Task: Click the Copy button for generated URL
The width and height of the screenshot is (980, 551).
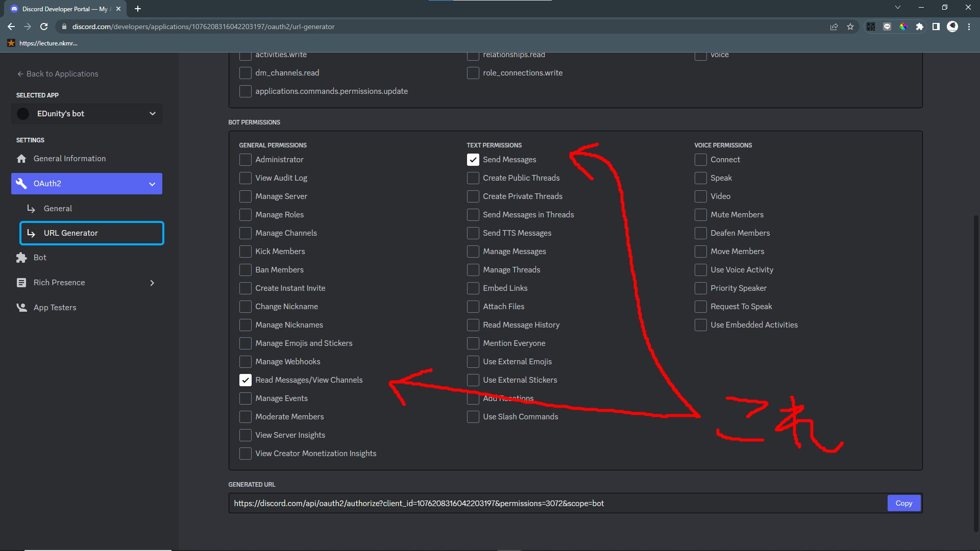Action: point(903,503)
